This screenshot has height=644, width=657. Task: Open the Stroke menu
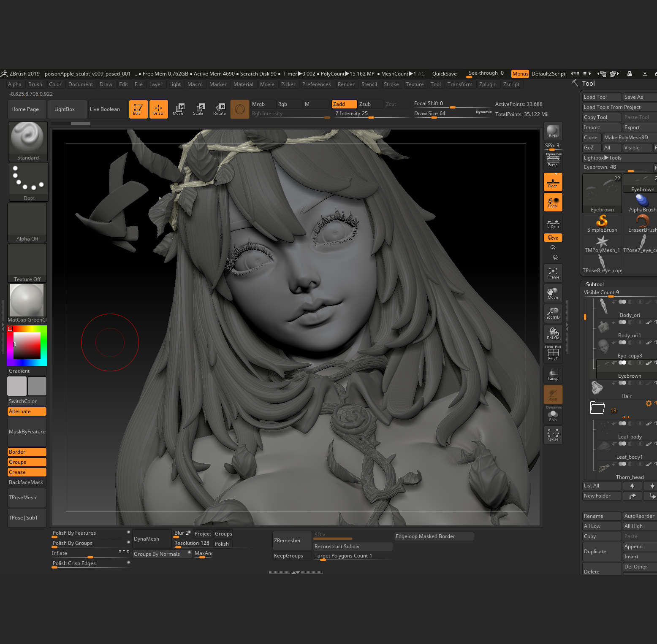pos(391,84)
